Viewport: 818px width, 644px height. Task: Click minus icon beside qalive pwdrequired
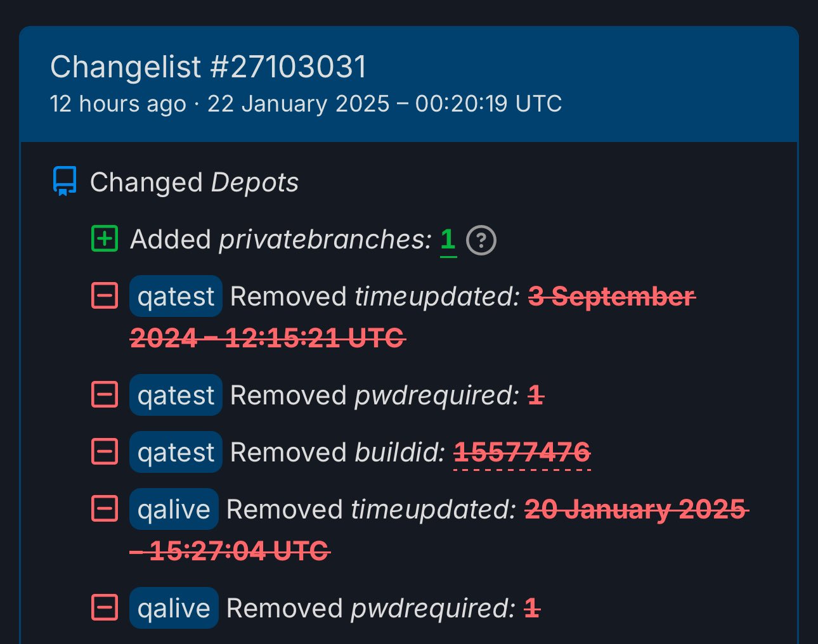point(105,608)
